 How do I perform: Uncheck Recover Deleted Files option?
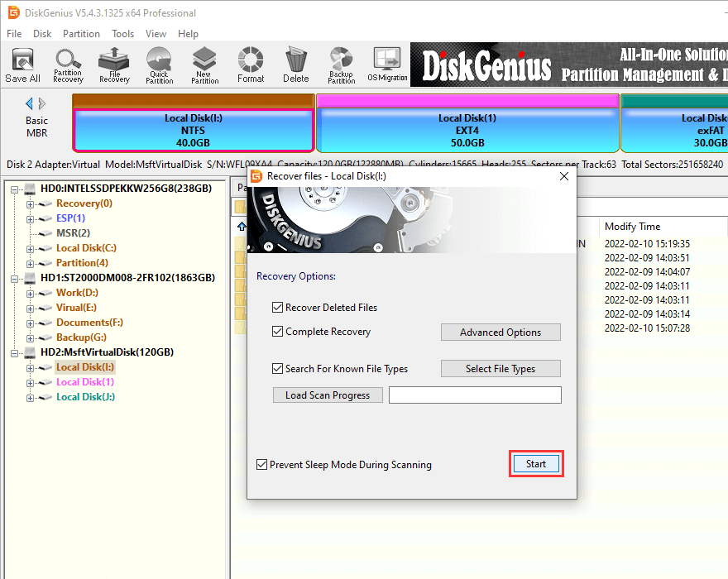[277, 308]
